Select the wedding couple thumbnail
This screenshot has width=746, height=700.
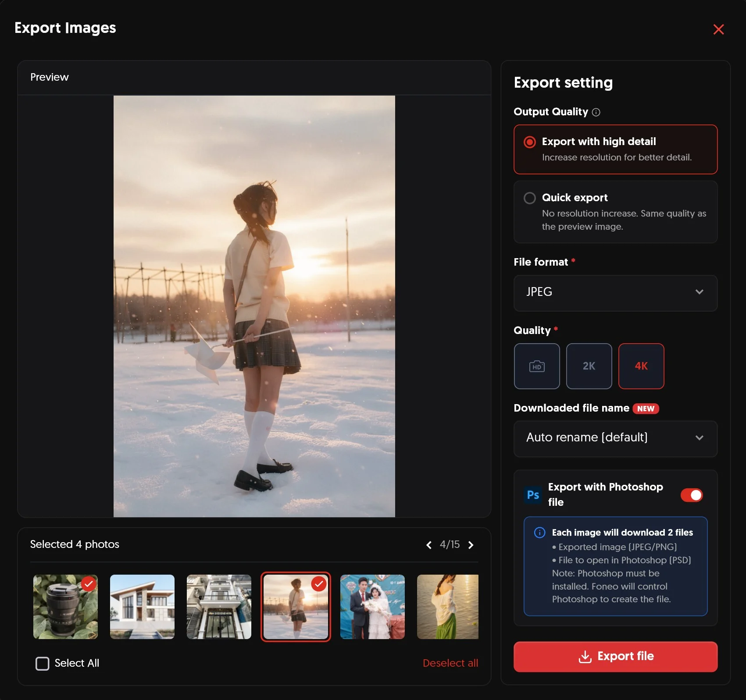[372, 607]
